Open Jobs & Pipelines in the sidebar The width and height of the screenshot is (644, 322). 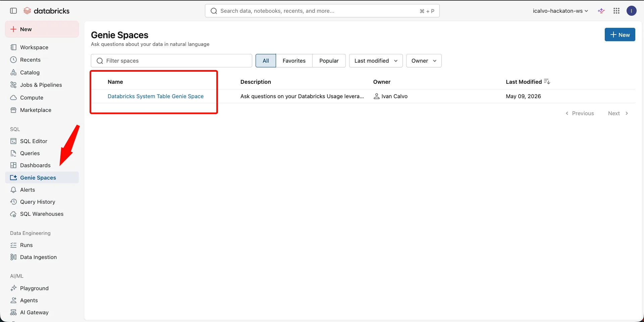42,85
